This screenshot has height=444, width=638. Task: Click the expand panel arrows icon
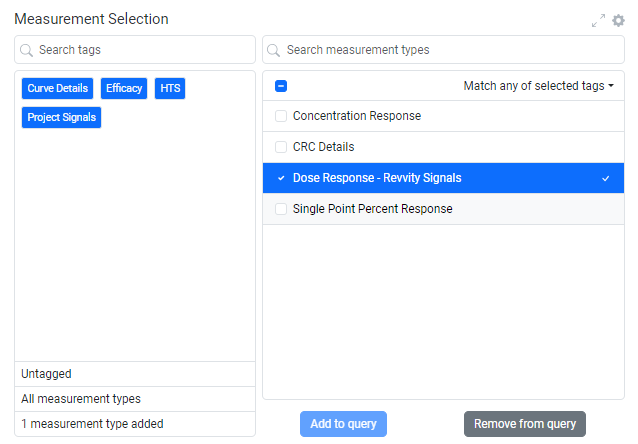click(598, 20)
